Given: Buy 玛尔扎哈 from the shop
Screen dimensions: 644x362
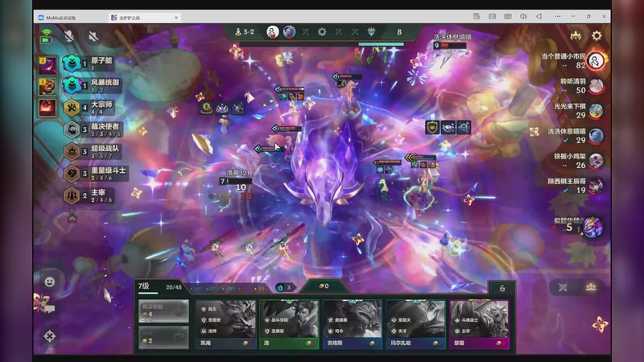Looking at the screenshot, I should pos(415,324).
